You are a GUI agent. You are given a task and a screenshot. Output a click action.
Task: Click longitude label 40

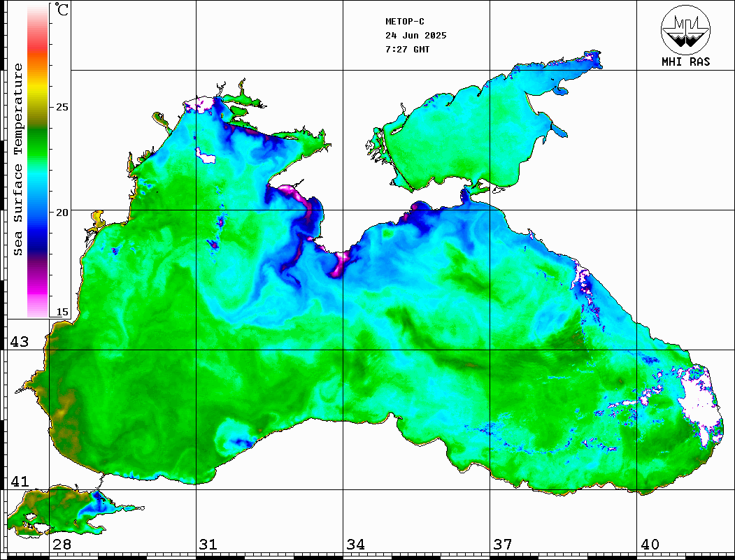coord(650,545)
